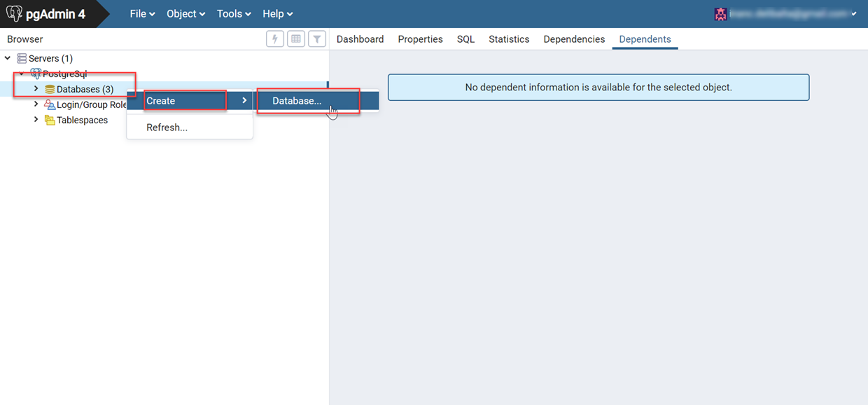
Task: Open the Tools menu dropdown
Action: pyautogui.click(x=233, y=14)
